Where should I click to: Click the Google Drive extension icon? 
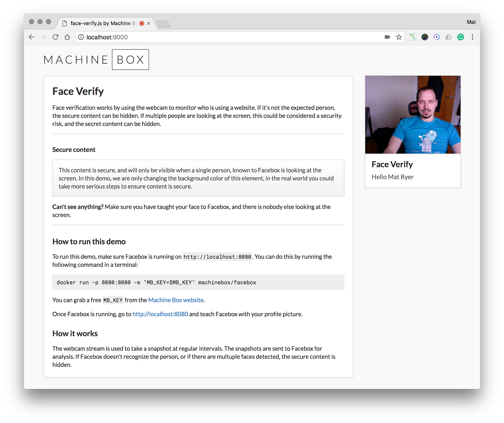(449, 37)
